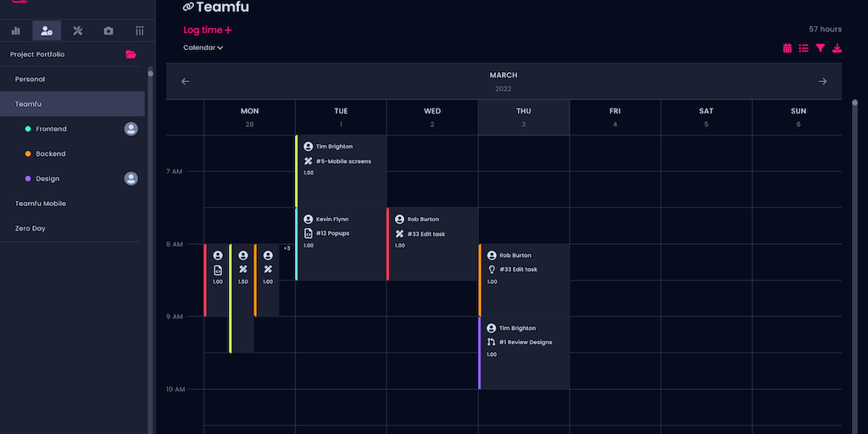This screenshot has height=434, width=868.
Task: Select the Teamfu Mobile project
Action: point(41,203)
